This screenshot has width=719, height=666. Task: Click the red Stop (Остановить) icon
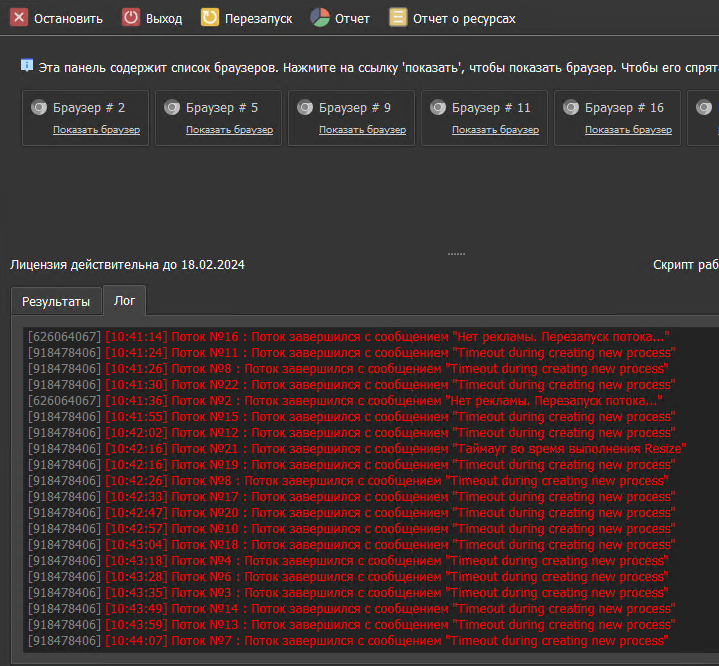19,18
